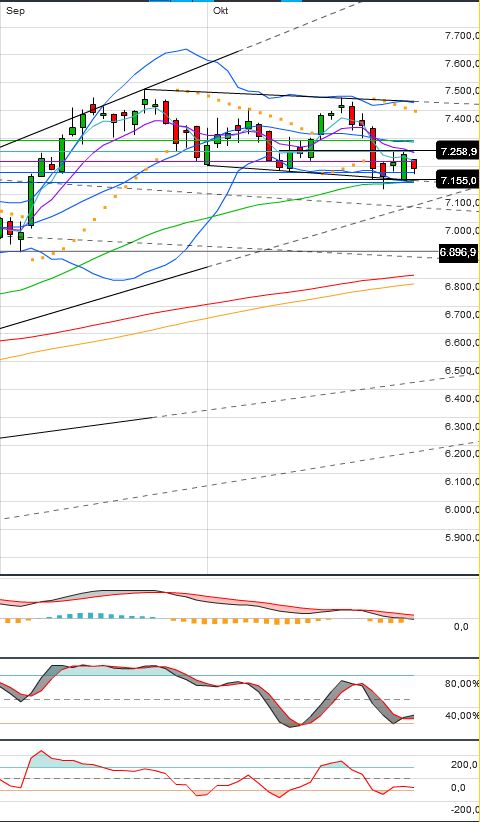Click the 6.000,0 price axis label
The image size is (480, 822).
pyautogui.click(x=462, y=510)
